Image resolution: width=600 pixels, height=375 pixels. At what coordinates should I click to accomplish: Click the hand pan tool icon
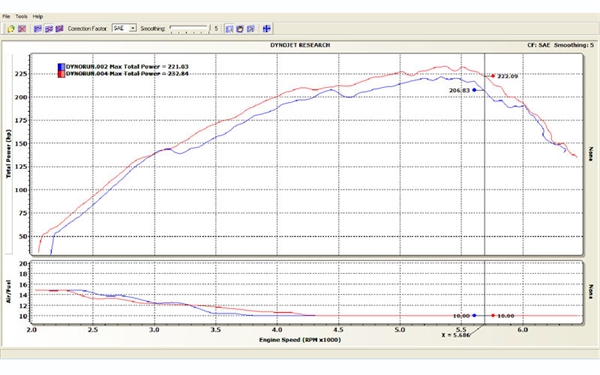240,29
